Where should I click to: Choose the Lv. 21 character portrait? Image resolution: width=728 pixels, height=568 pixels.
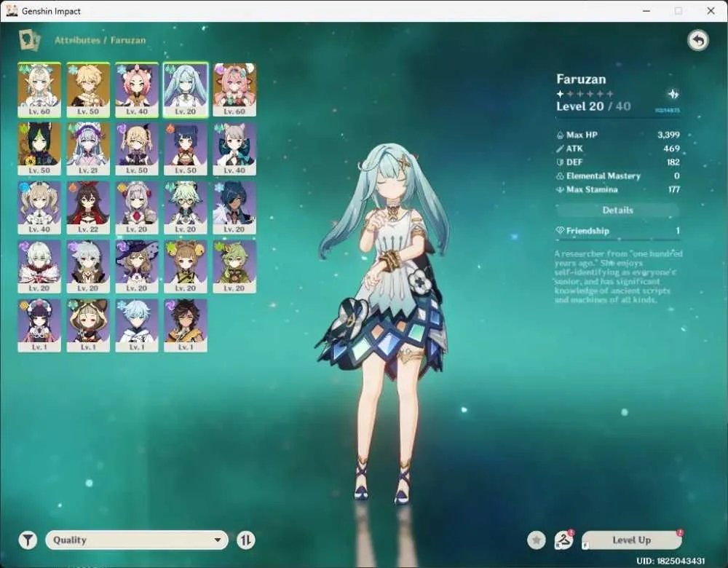[x=88, y=149]
